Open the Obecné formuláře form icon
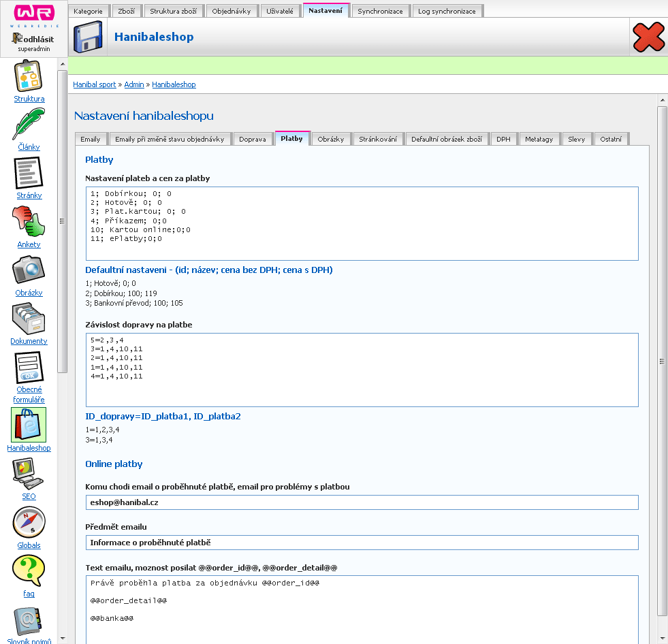Image resolution: width=668 pixels, height=644 pixels. pos(29,367)
